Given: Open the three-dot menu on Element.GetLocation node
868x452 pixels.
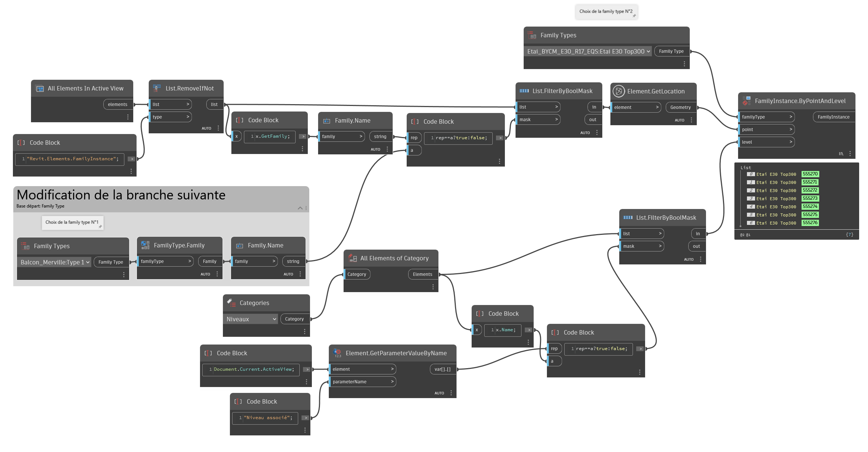Looking at the screenshot, I should tap(692, 120).
